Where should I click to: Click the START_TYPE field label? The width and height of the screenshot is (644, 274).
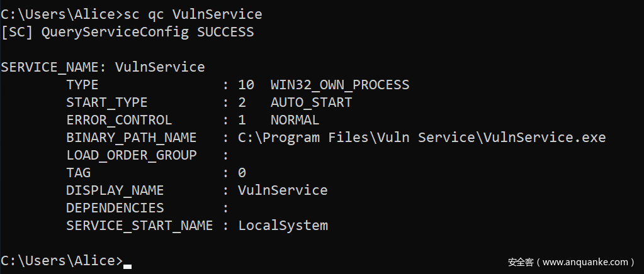106,102
